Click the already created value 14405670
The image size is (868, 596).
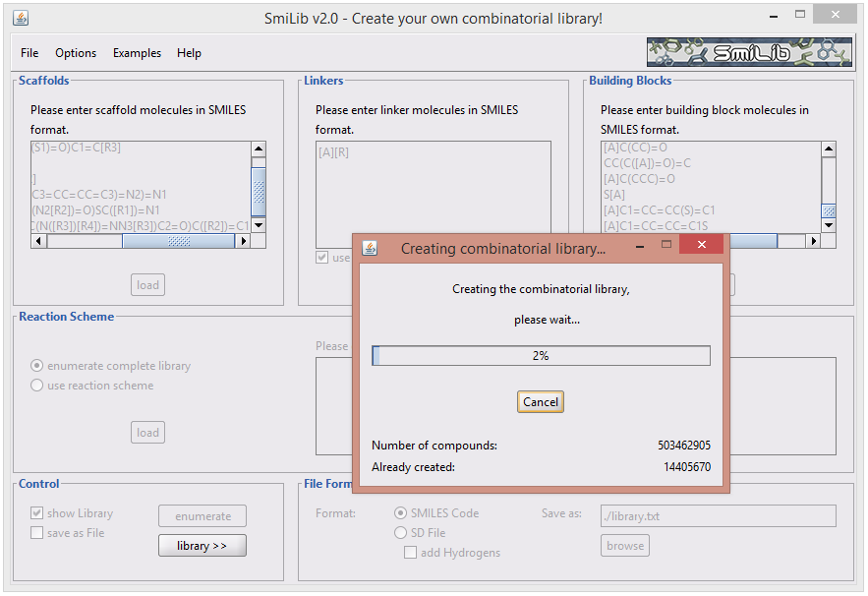tap(687, 467)
